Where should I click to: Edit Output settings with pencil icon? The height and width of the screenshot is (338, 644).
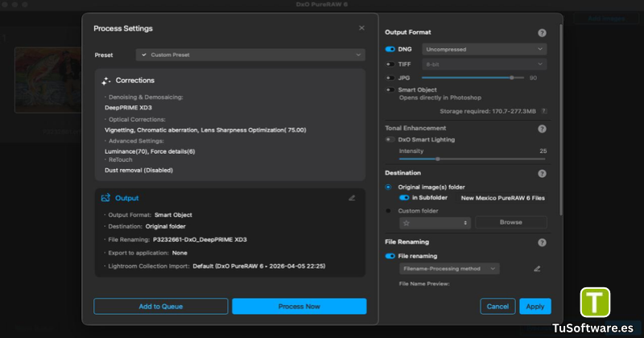point(352,198)
